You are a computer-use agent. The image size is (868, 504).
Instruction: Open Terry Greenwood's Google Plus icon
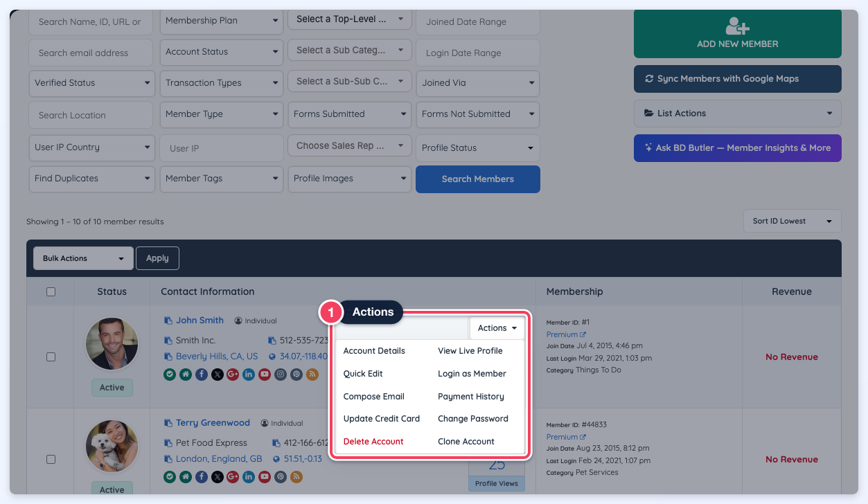tap(233, 477)
